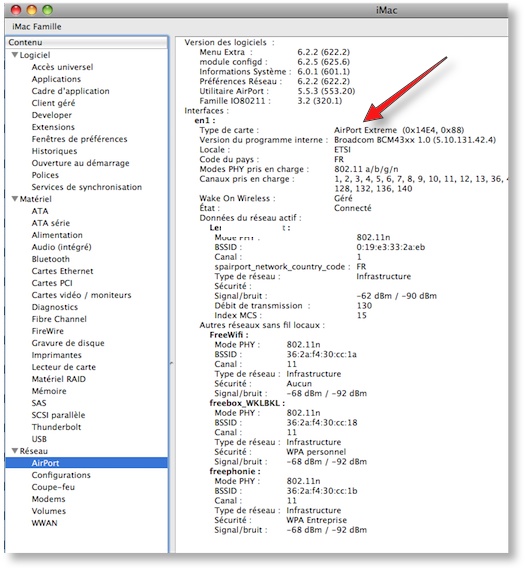
Task: Select Gravure de disque
Action: pos(68,343)
